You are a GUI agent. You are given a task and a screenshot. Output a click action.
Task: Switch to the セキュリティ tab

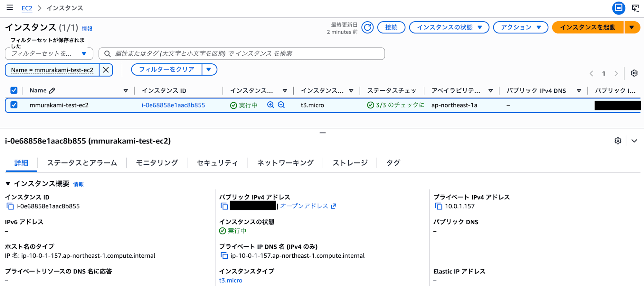click(x=217, y=163)
